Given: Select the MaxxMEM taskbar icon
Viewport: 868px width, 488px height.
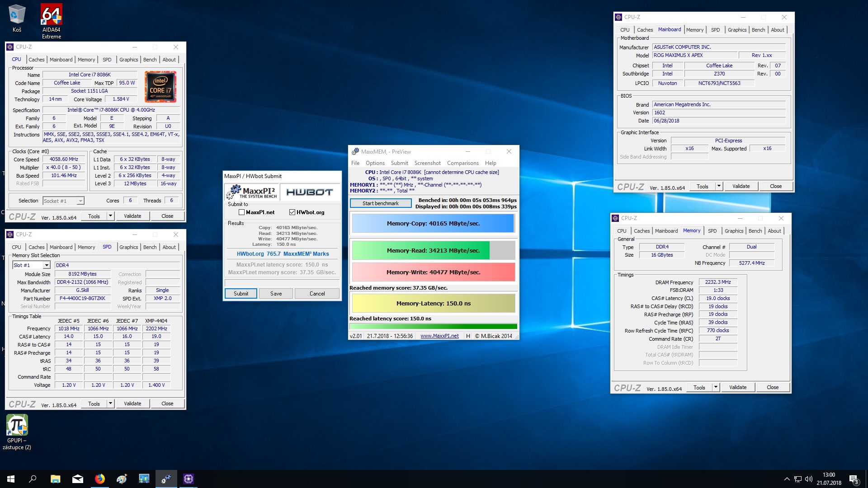Looking at the screenshot, I should pyautogui.click(x=166, y=479).
